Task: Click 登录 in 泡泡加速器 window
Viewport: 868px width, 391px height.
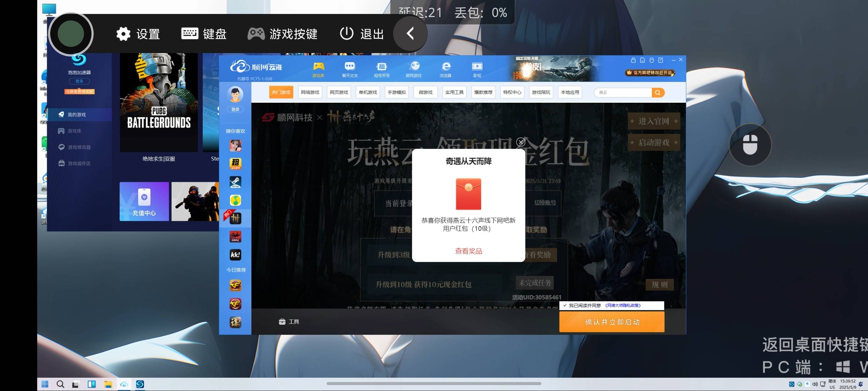Action: point(79,81)
